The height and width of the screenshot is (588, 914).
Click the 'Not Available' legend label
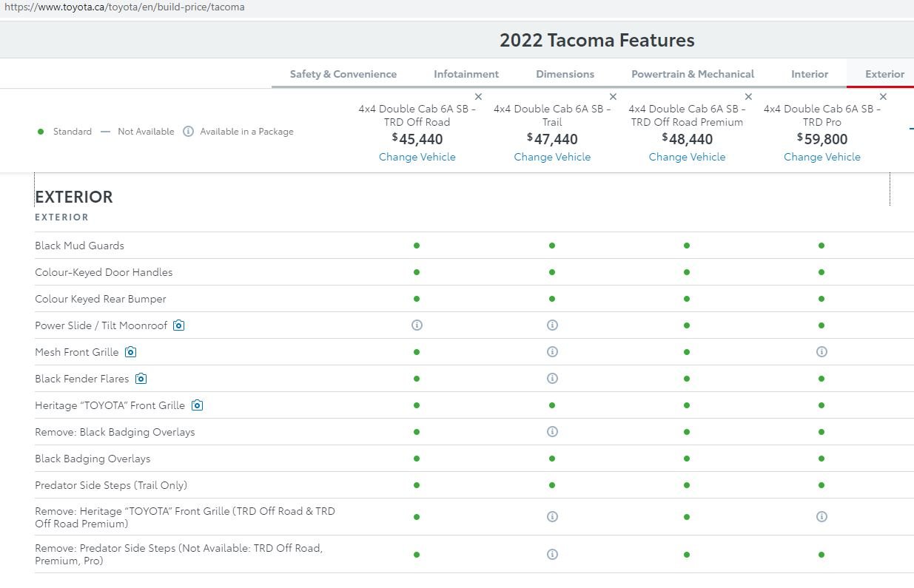coord(146,132)
